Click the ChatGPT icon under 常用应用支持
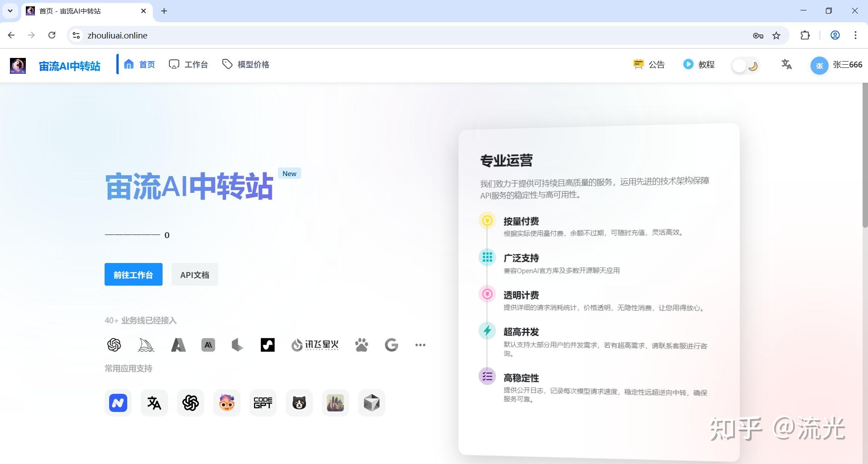 (190, 402)
